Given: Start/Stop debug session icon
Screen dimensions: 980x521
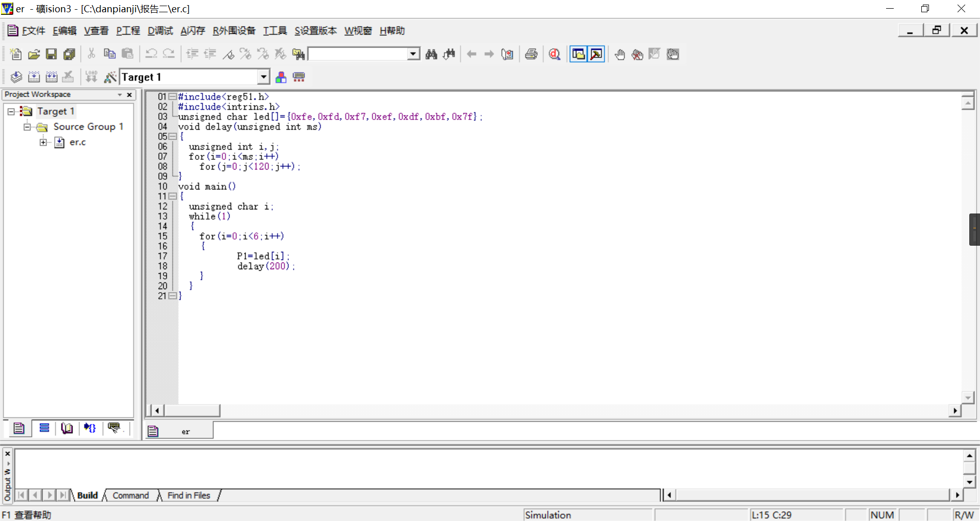Looking at the screenshot, I should tap(555, 54).
